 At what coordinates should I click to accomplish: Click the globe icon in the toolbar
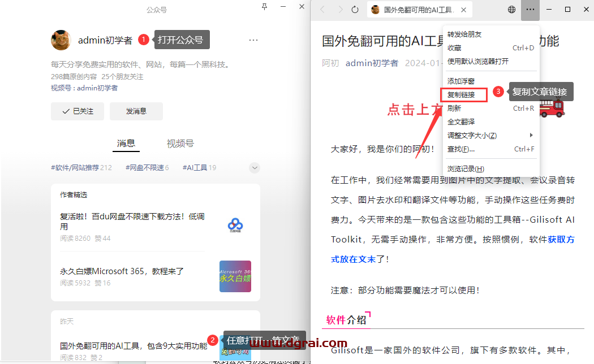click(x=511, y=10)
